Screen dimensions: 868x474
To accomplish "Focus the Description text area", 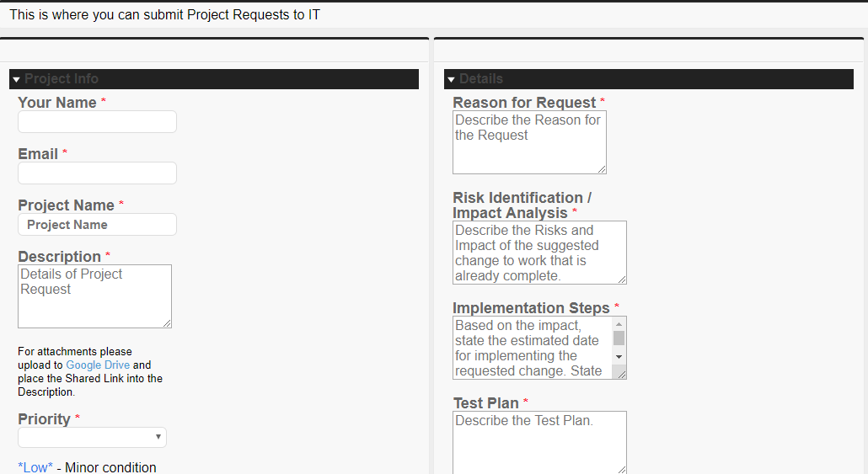I will 93,296.
